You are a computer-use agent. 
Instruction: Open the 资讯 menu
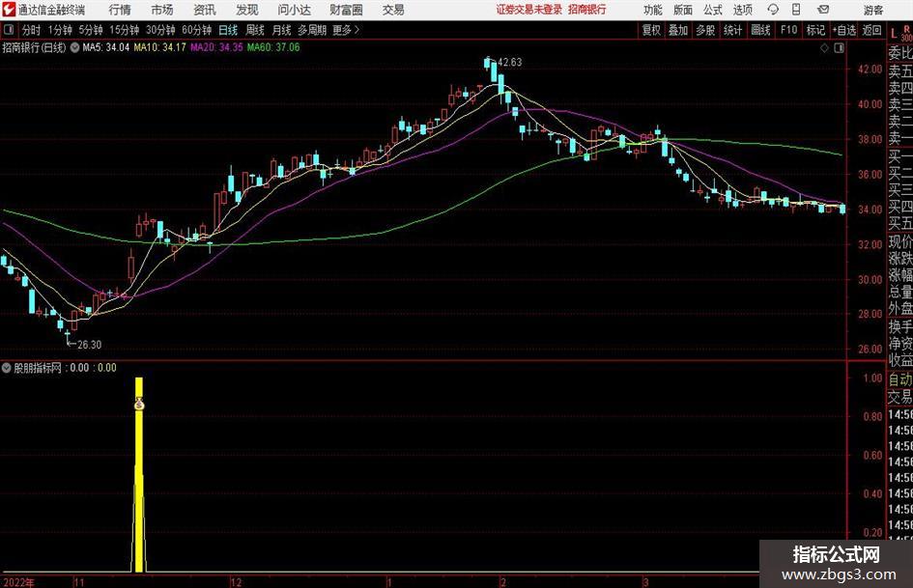tap(205, 10)
